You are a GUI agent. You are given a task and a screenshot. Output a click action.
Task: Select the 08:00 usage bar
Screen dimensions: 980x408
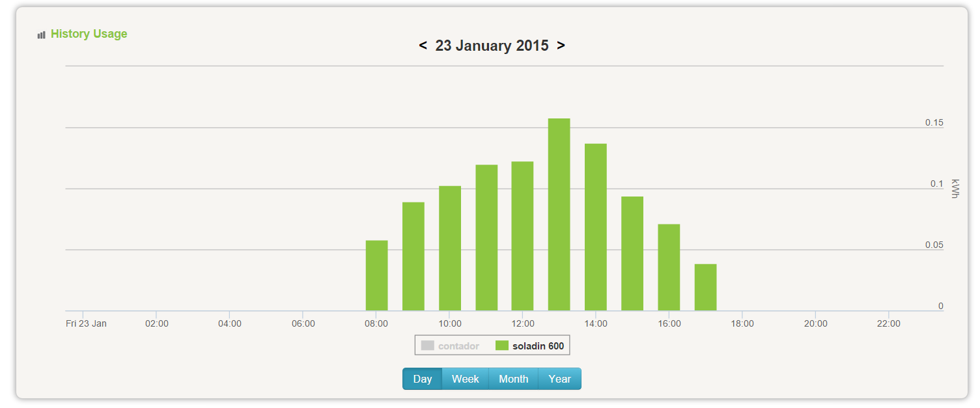tap(377, 276)
